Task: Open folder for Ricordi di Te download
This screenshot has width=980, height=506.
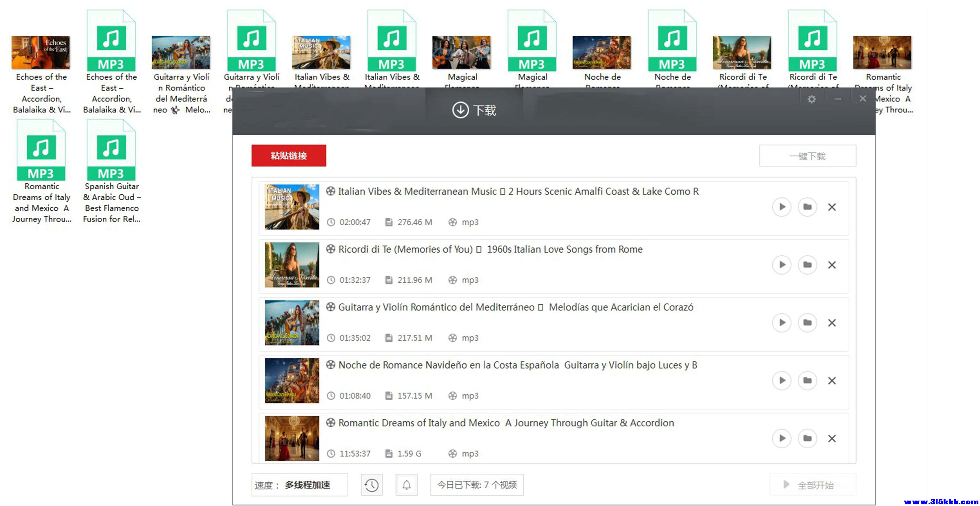Action: tap(807, 265)
